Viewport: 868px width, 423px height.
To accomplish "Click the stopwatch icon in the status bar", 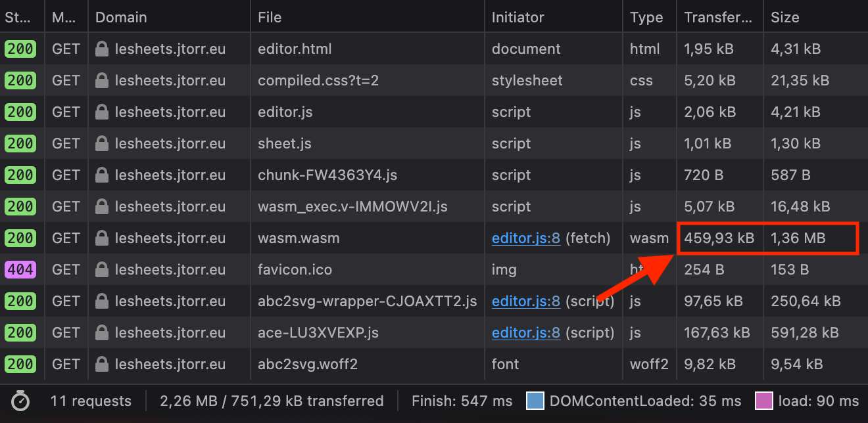I will pyautogui.click(x=20, y=401).
